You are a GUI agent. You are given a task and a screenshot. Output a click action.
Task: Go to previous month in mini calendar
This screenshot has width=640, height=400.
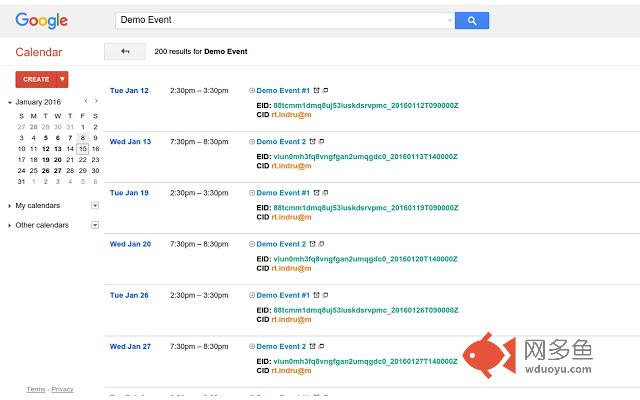click(x=86, y=101)
